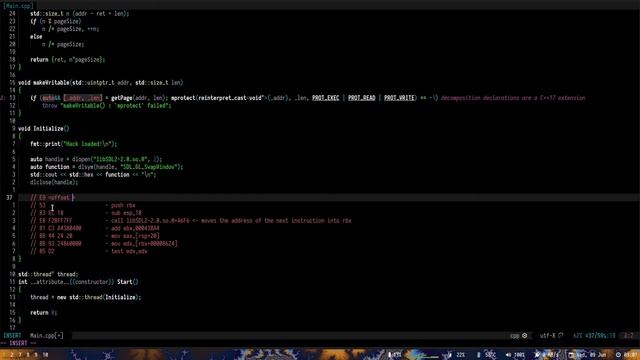Click the volume icon in system bar
Screen dimensions: 640x360
pyautogui.click(x=508, y=355)
